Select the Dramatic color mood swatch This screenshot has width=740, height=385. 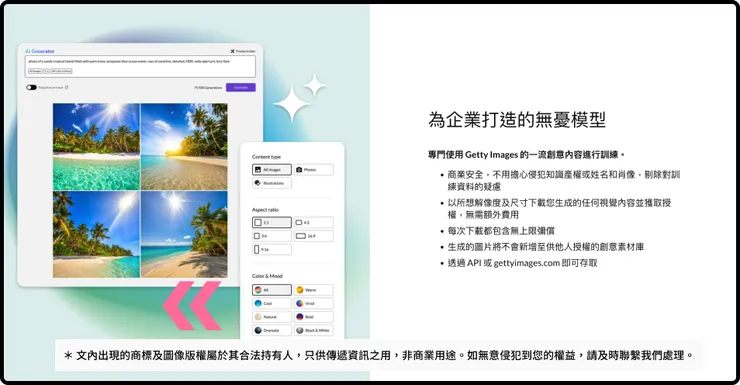click(x=272, y=330)
